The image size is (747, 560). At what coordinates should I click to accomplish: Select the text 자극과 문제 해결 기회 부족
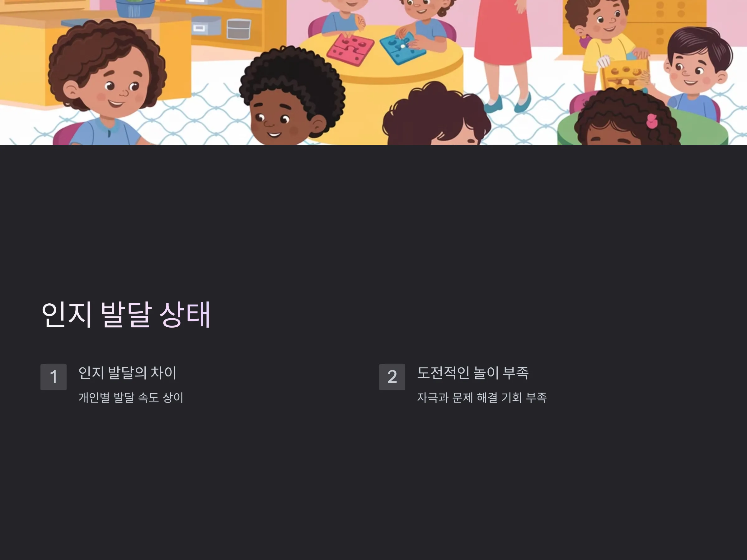tap(482, 397)
